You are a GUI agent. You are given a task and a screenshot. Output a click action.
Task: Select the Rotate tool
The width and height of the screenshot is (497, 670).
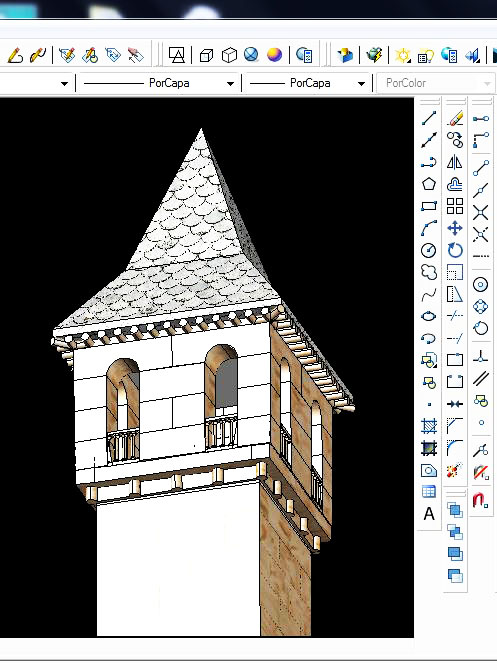click(455, 250)
